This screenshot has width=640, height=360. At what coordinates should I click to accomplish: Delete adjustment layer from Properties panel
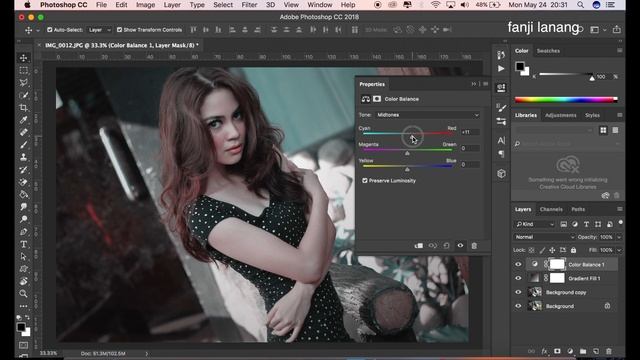click(x=474, y=246)
